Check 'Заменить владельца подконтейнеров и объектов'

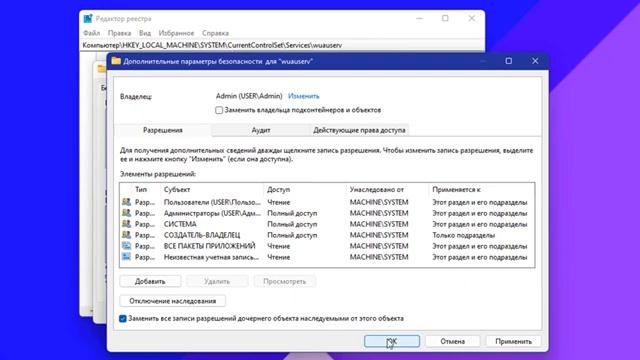coord(219,110)
